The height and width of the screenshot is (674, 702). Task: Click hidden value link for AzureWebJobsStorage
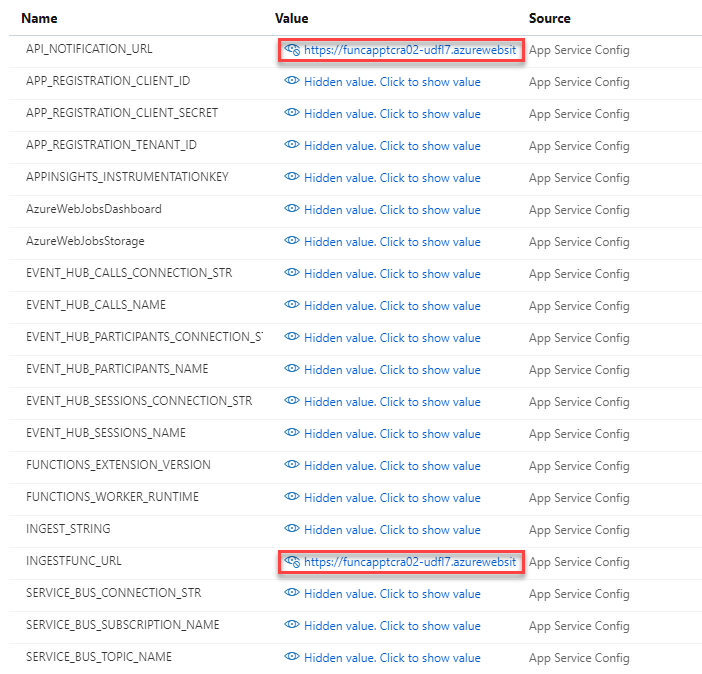click(x=392, y=242)
